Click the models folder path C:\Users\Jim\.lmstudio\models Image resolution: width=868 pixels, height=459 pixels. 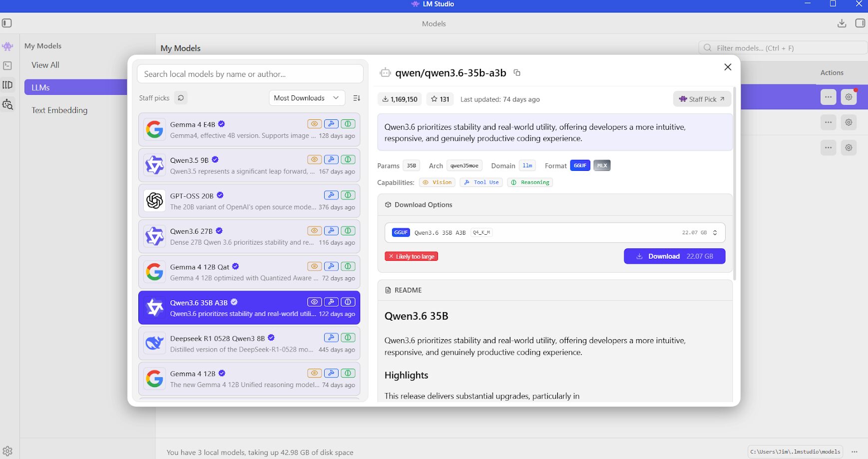(x=795, y=452)
